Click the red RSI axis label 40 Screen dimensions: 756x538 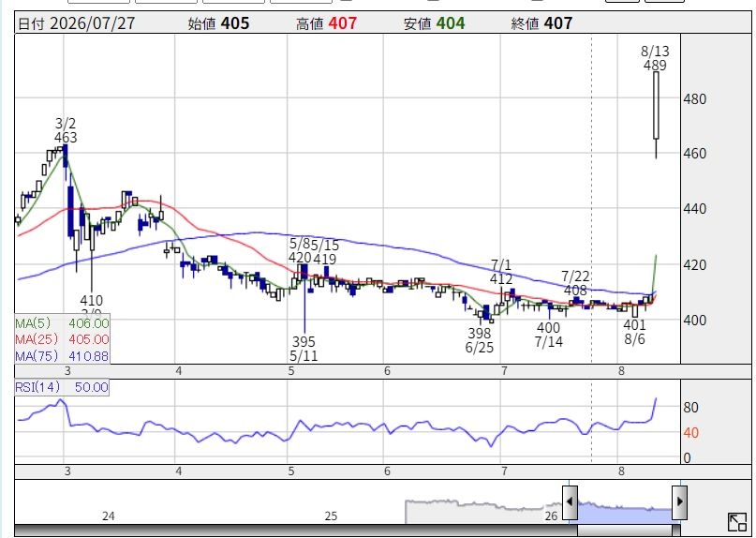[691, 433]
